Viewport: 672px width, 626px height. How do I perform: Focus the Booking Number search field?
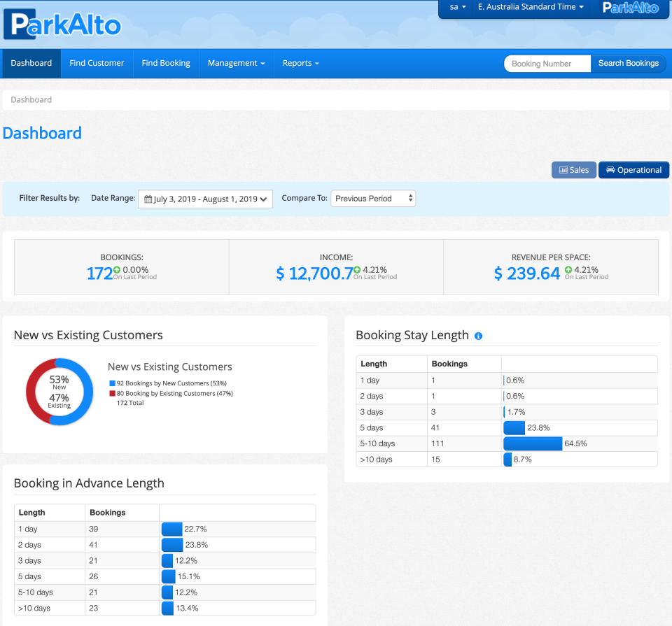pos(547,64)
